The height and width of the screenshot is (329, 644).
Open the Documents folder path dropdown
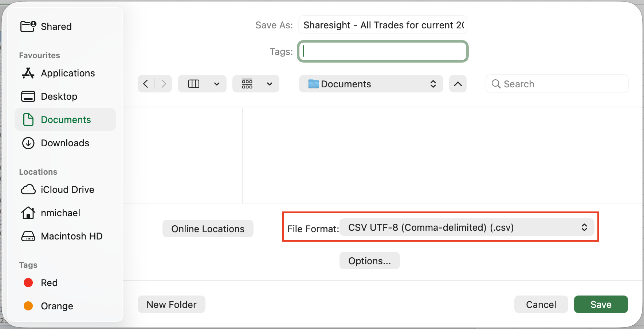[371, 84]
